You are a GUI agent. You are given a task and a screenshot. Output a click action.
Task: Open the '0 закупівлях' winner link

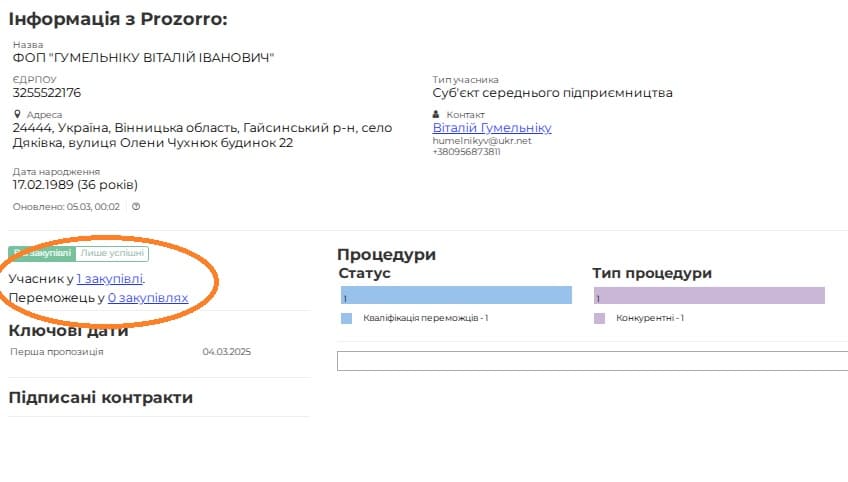click(147, 297)
